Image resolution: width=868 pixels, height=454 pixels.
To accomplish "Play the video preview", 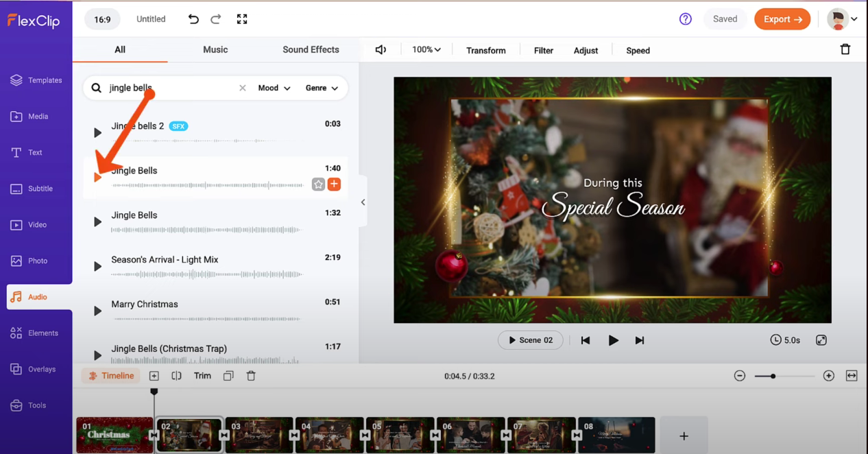I will 613,340.
